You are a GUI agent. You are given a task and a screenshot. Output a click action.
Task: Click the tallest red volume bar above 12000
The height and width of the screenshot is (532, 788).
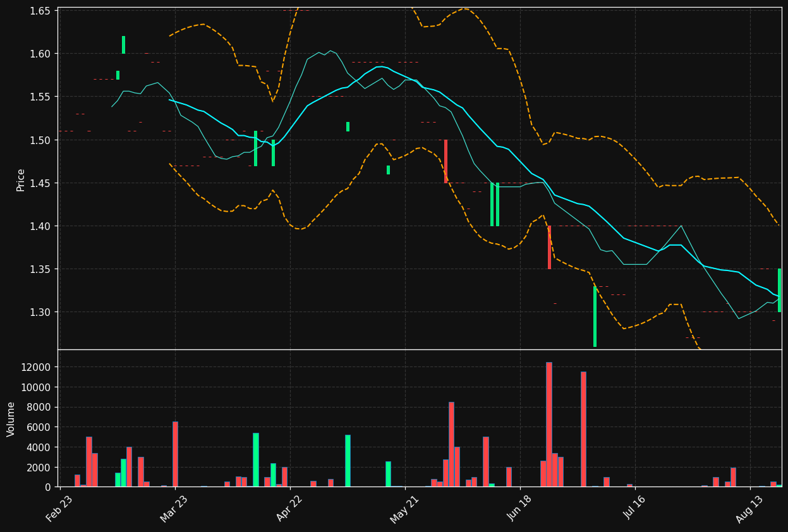549,424
